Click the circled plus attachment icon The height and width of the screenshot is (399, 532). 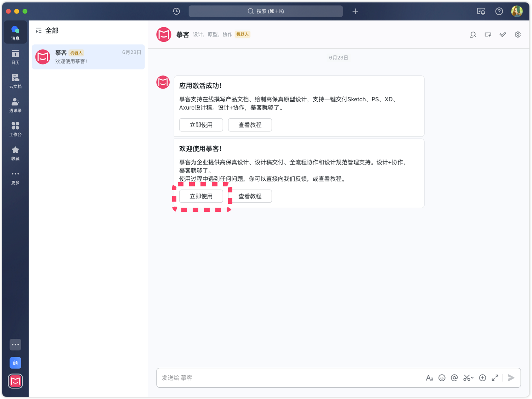[482, 378]
